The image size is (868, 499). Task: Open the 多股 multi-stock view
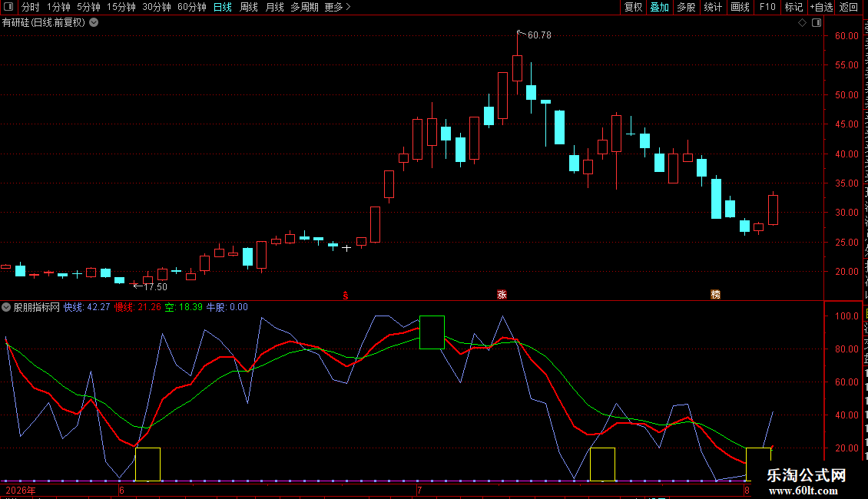[686, 7]
